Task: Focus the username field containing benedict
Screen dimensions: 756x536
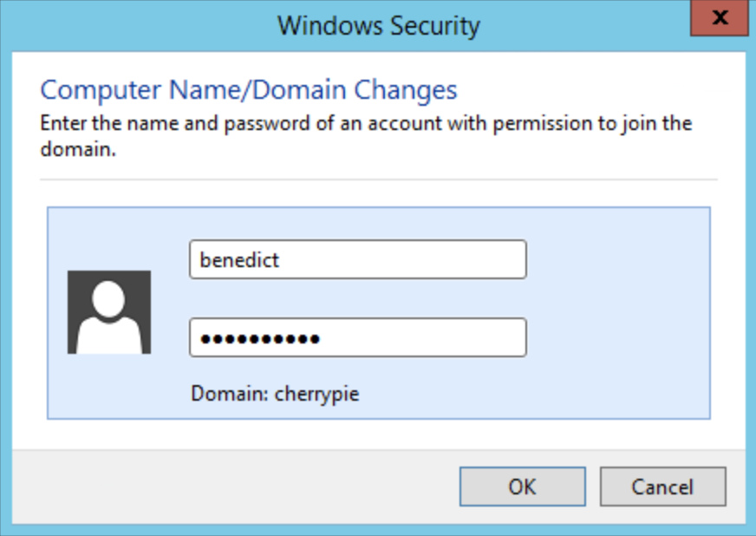Action: (x=357, y=259)
